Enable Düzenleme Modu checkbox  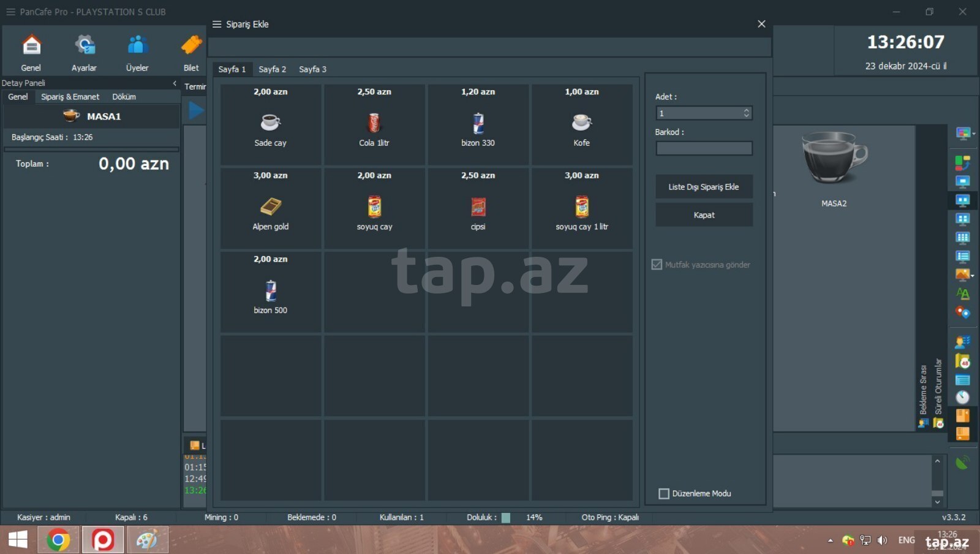pos(664,493)
